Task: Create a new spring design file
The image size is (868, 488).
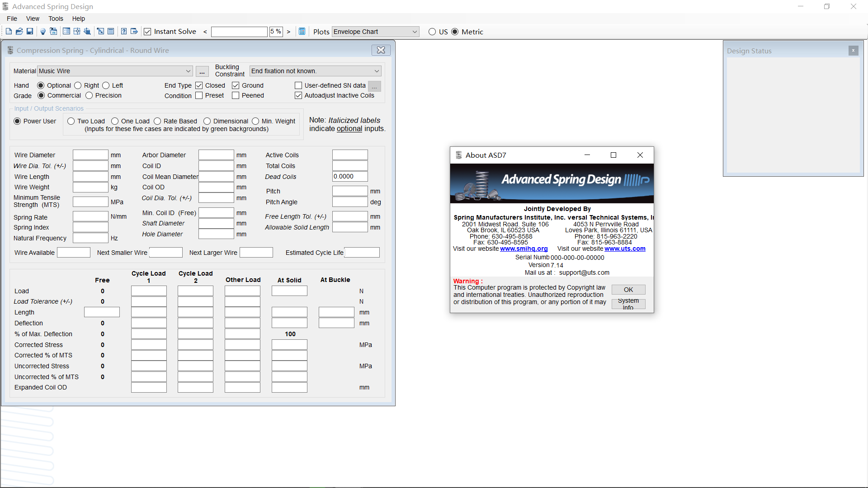Action: 9,31
